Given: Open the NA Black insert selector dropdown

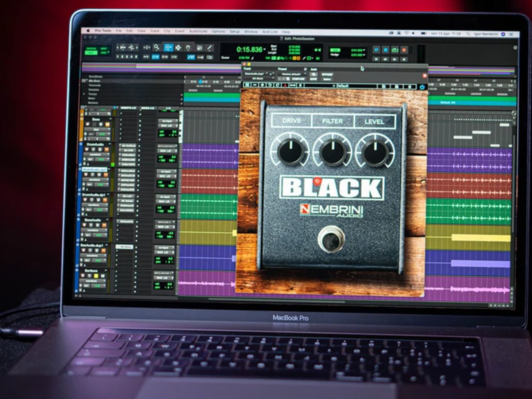Looking at the screenshot, I should pos(259,78).
